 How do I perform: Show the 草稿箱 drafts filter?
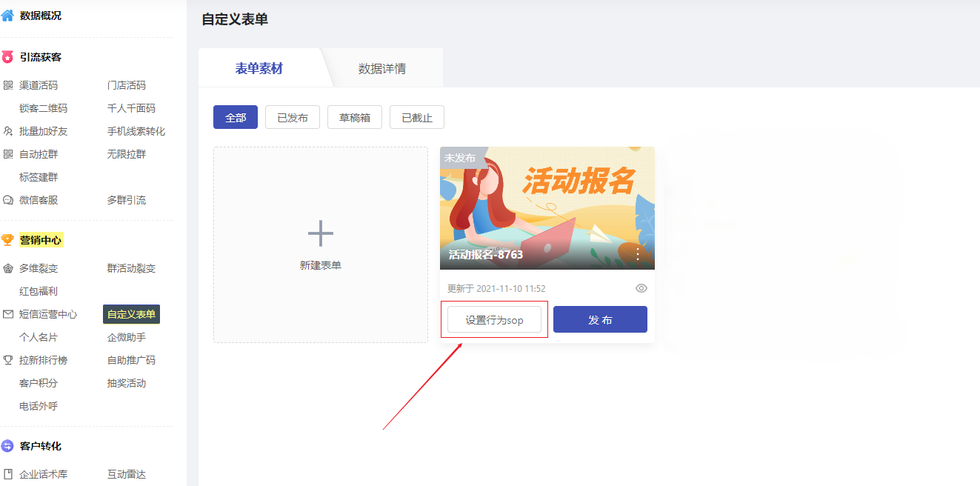[355, 117]
